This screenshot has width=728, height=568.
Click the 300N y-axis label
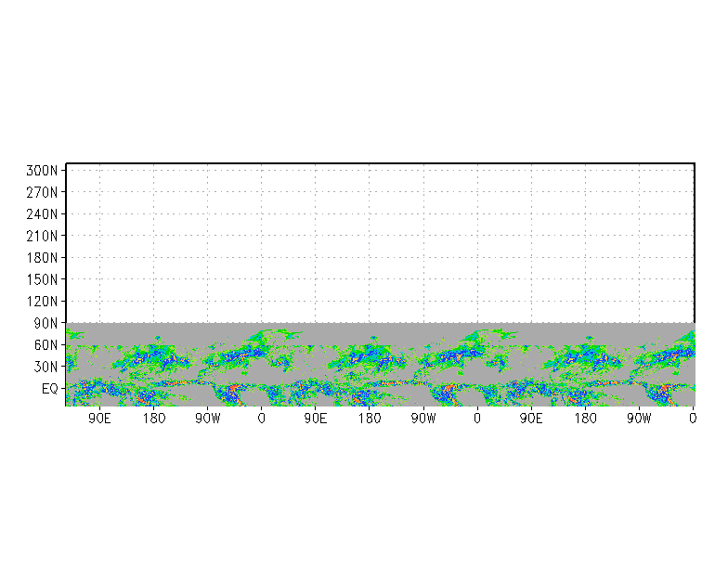coord(42,171)
